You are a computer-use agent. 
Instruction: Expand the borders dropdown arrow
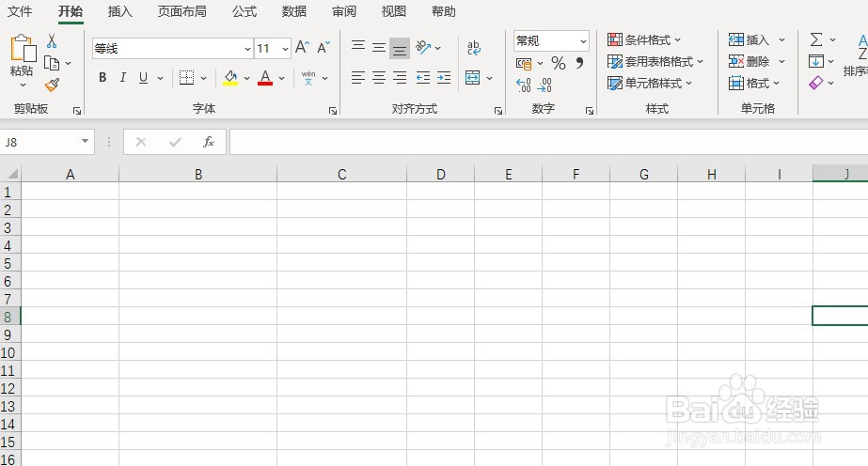[204, 79]
